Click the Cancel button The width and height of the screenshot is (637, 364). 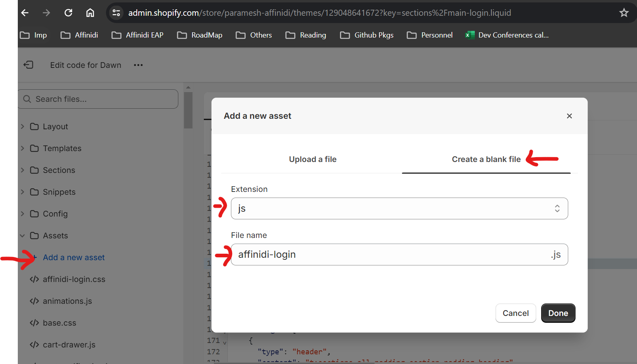point(516,313)
